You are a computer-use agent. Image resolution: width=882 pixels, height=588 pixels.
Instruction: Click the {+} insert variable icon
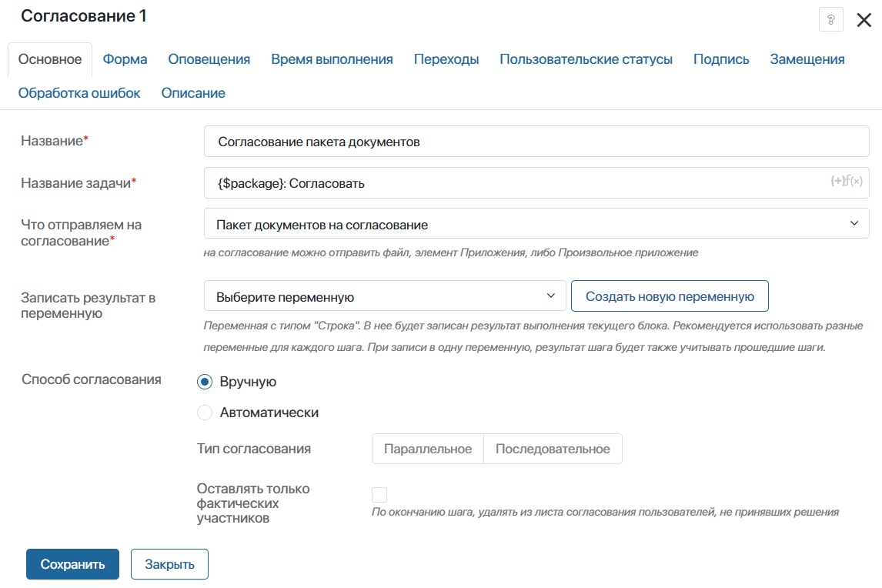click(x=837, y=181)
